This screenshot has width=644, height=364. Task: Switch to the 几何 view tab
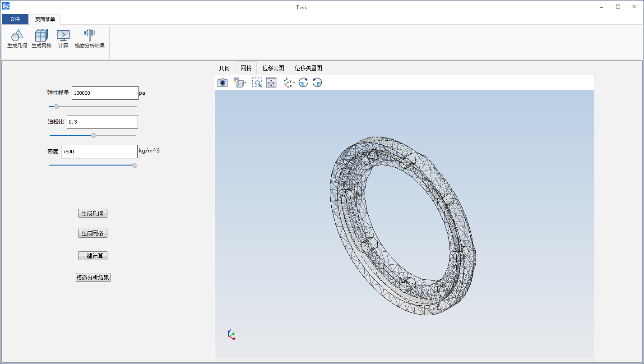pyautogui.click(x=224, y=68)
